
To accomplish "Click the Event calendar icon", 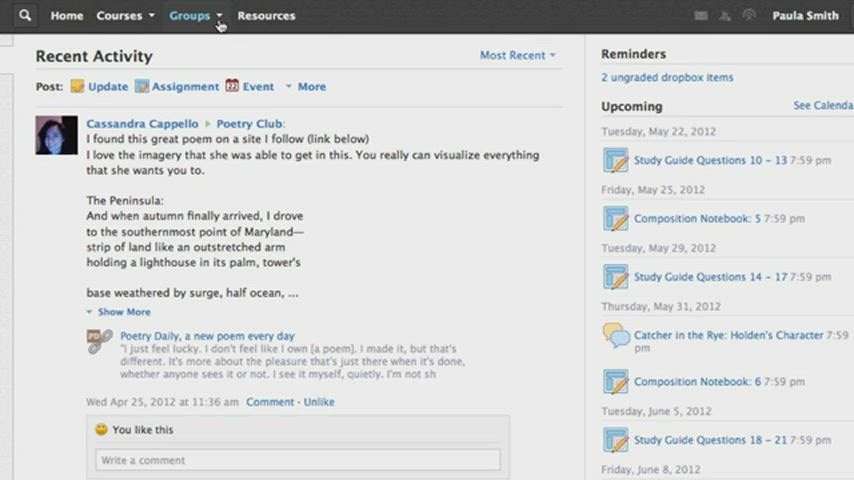I will pos(232,86).
